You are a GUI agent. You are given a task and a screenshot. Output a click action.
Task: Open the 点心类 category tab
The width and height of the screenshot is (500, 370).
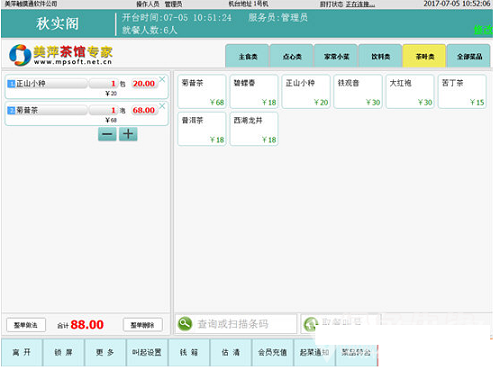click(292, 56)
